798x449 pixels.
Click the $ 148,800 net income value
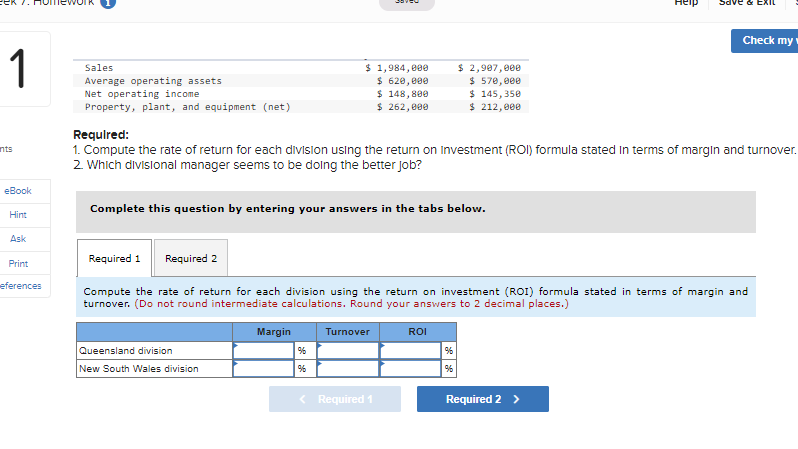[403, 94]
